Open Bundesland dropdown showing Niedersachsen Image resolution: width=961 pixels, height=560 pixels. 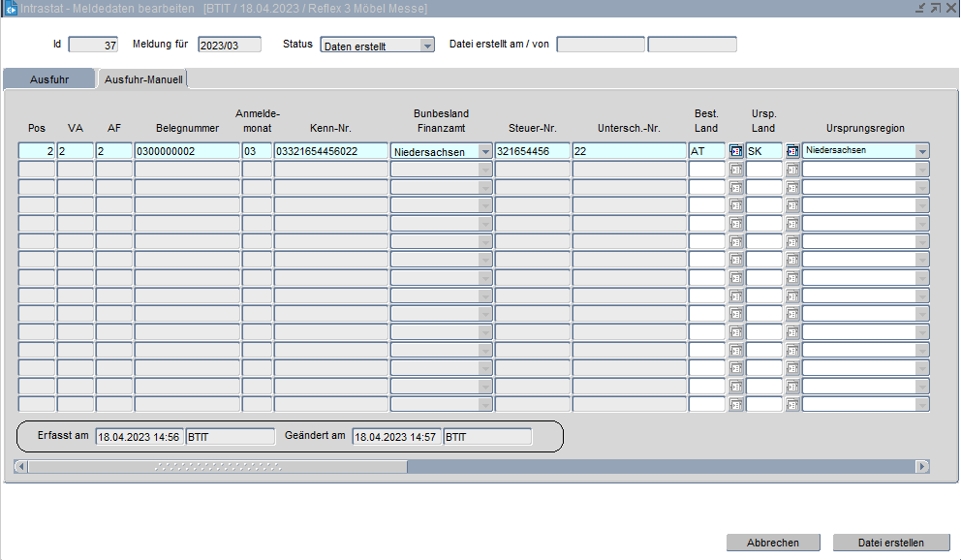(485, 151)
